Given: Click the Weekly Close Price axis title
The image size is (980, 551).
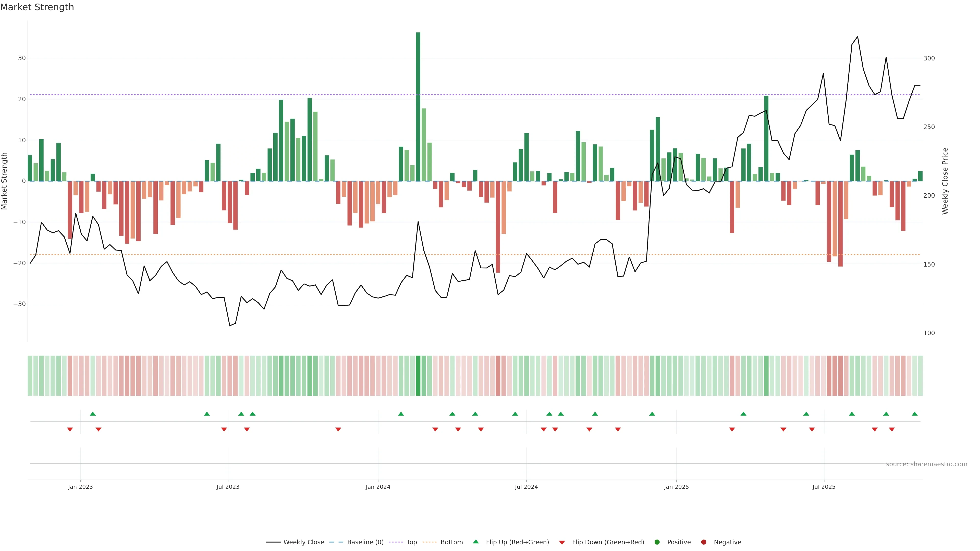Looking at the screenshot, I should point(945,181).
